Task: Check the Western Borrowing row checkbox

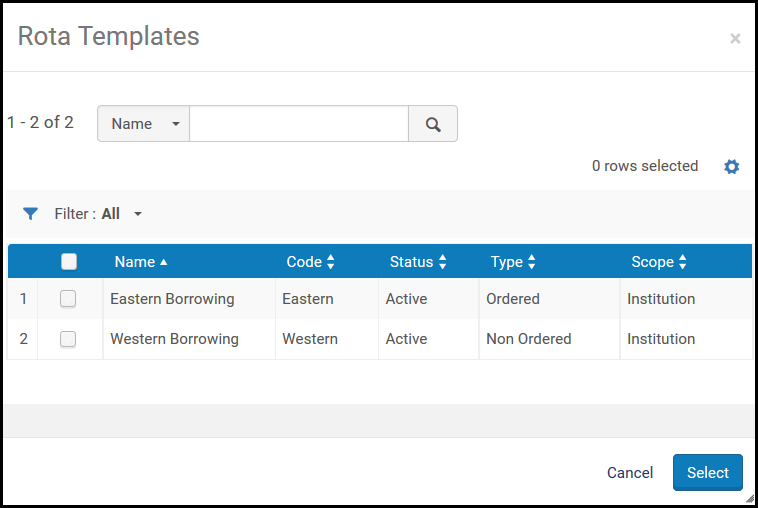Action: (x=68, y=339)
